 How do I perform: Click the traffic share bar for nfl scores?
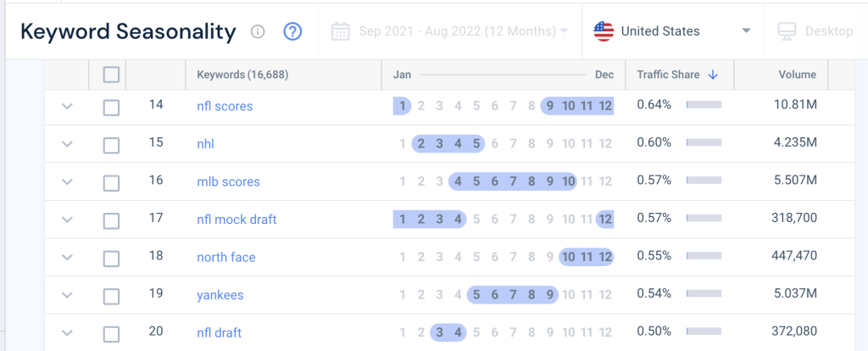[704, 106]
